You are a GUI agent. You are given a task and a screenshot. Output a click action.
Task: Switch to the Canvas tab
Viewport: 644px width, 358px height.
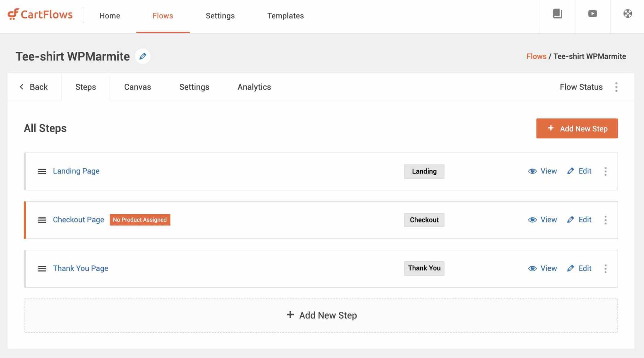point(137,87)
